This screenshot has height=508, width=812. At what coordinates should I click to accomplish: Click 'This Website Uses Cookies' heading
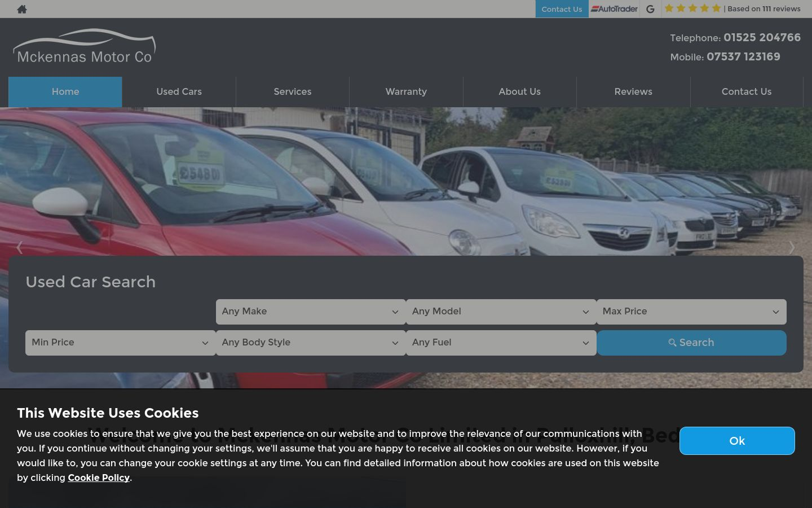tap(108, 413)
